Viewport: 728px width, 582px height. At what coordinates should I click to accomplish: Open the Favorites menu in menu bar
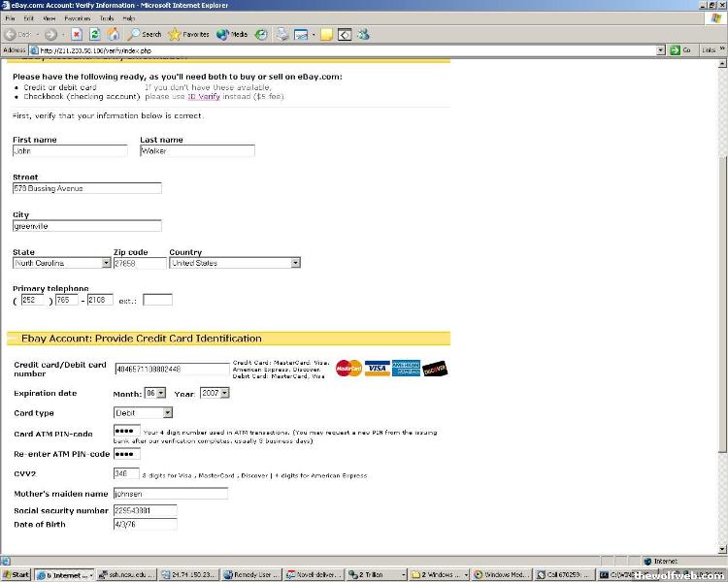coord(77,18)
